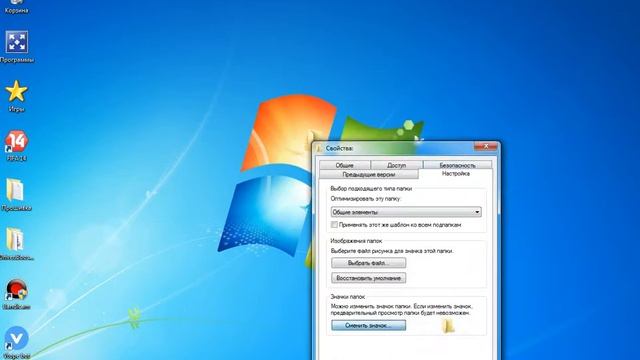This screenshot has width=640, height=360.
Task: Switch to the Доступ tab
Action: pos(396,165)
